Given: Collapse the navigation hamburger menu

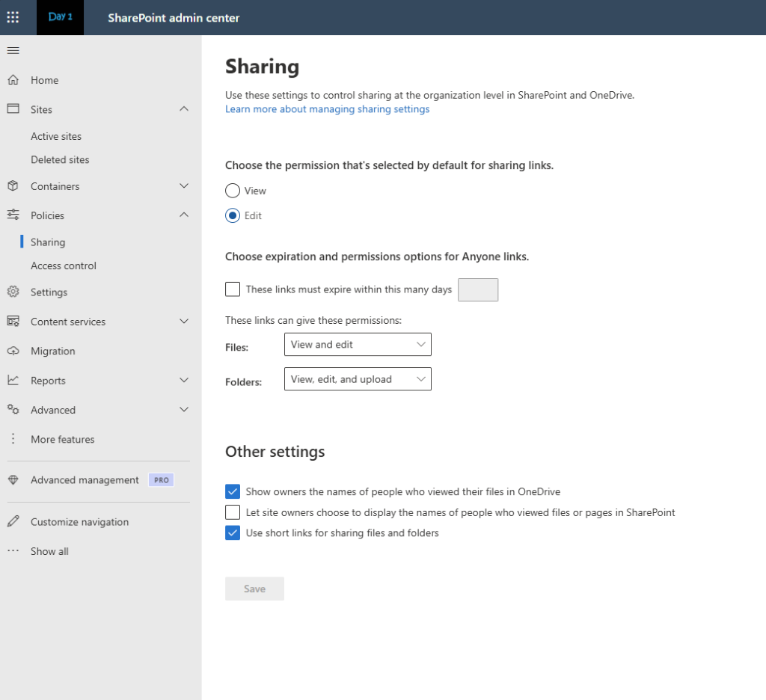Looking at the screenshot, I should click(13, 50).
